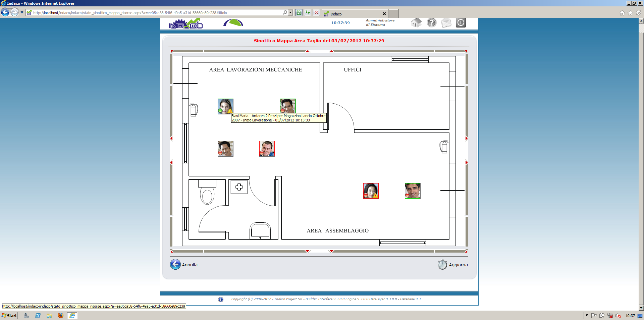Click the info icon beside copyright
Screen dimensions: 644x320
(221, 300)
